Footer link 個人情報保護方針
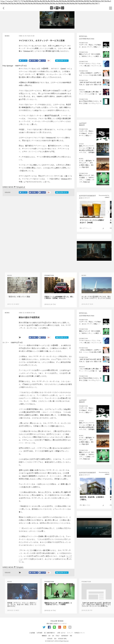The height and width of the screenshot is (644, 114). coord(50,633)
